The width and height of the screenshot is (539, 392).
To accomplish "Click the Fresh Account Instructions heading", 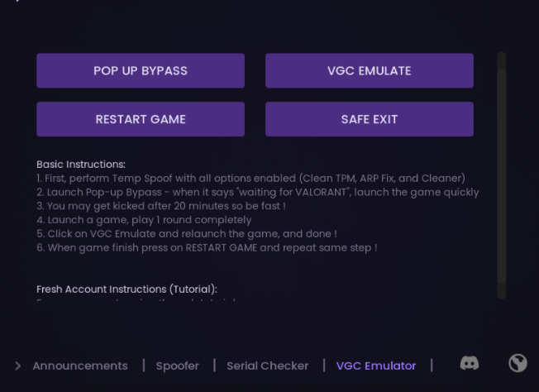I will 126,289.
